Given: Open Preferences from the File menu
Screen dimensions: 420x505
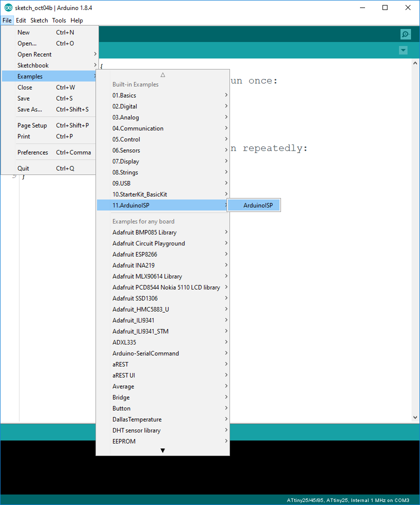Looking at the screenshot, I should click(x=49, y=152).
